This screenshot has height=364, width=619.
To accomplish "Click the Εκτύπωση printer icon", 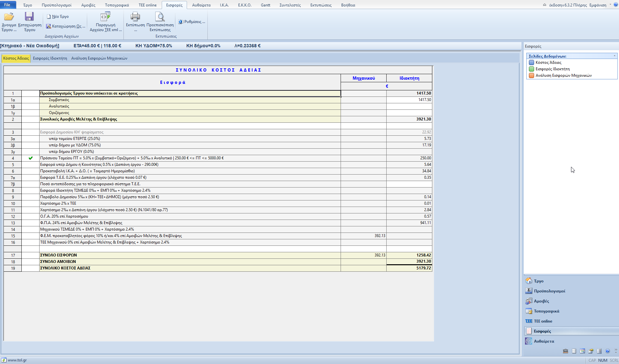I will [135, 17].
